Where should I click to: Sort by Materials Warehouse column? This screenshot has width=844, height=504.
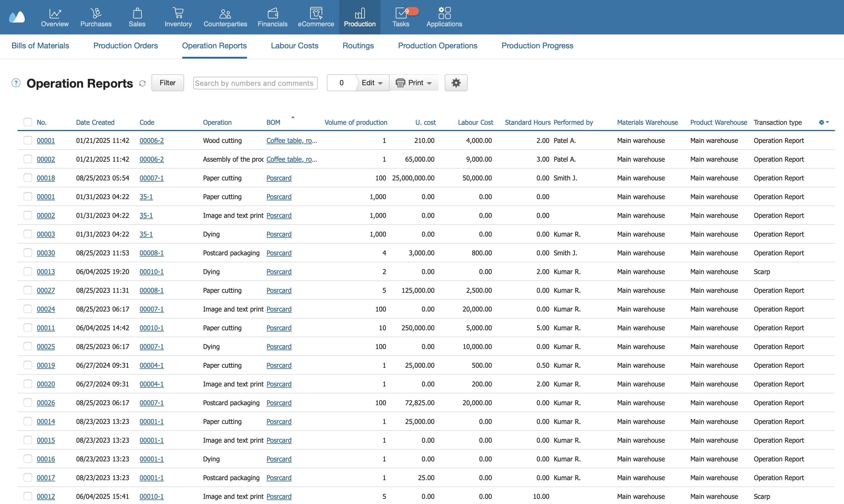pos(647,122)
